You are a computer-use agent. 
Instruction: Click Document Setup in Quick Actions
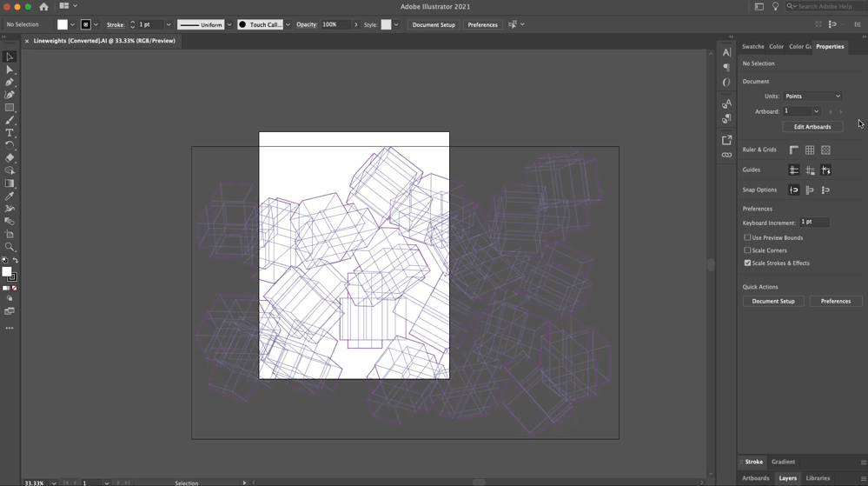click(772, 302)
